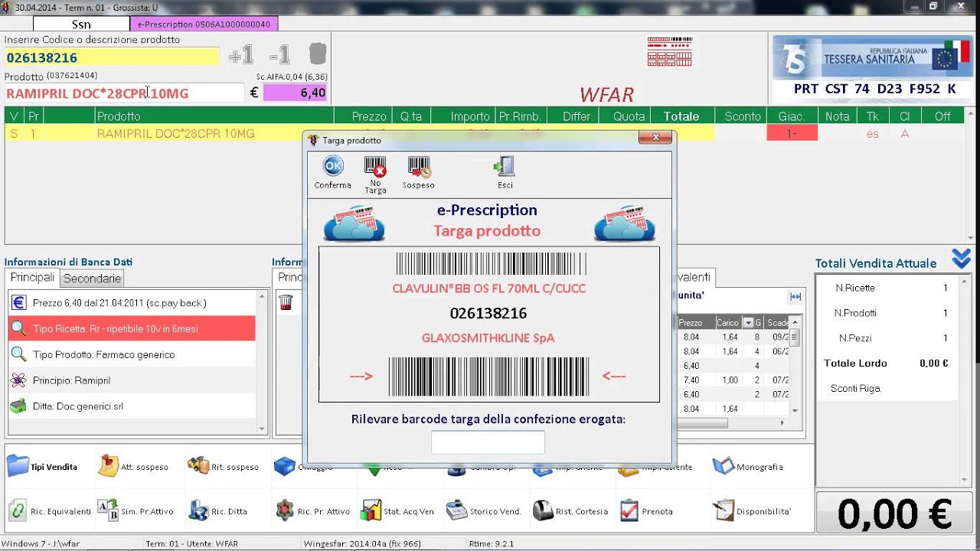980x551 pixels.
Task: Open Storico Vend. register icon
Action: pos(484,510)
